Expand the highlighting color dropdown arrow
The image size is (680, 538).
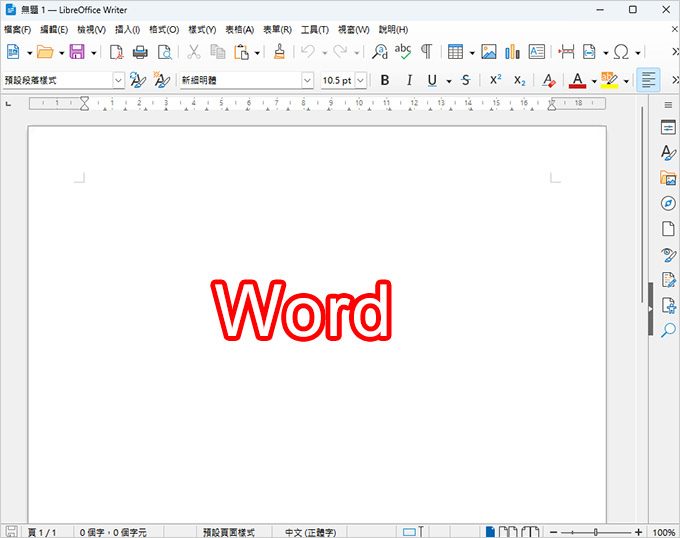(x=626, y=81)
